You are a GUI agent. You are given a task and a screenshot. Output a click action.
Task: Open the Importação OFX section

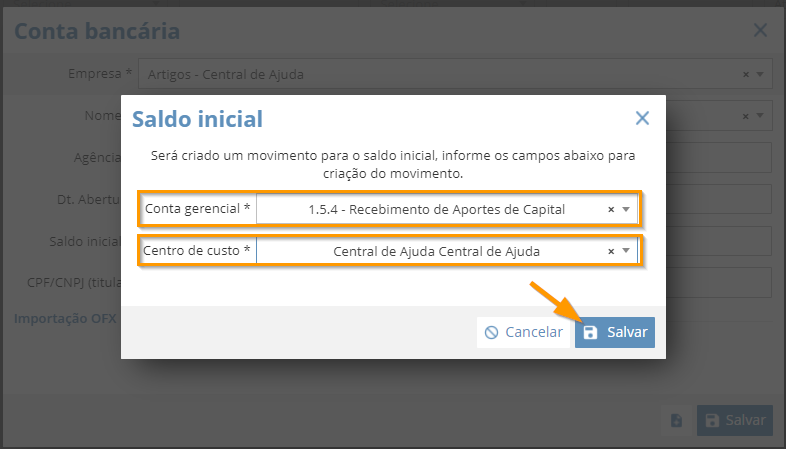65,318
